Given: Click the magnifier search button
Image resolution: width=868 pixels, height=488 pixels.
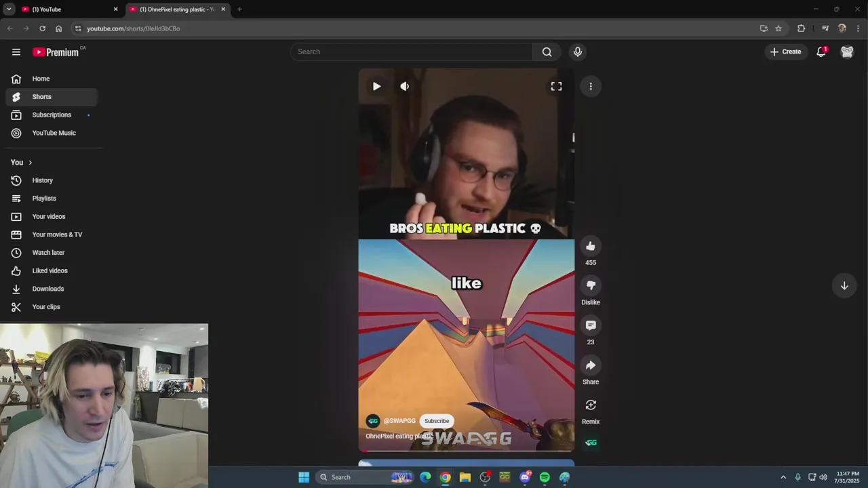Looking at the screenshot, I should tap(547, 52).
